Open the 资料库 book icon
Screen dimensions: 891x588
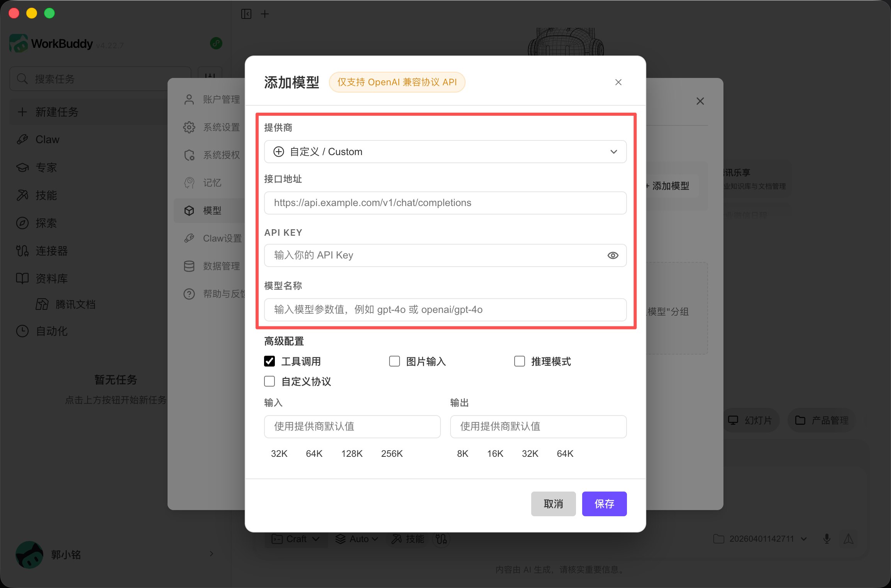click(22, 278)
